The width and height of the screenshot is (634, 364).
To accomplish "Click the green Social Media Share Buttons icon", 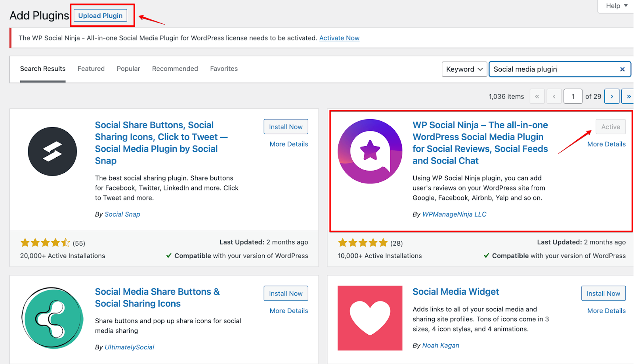I will coord(52,318).
